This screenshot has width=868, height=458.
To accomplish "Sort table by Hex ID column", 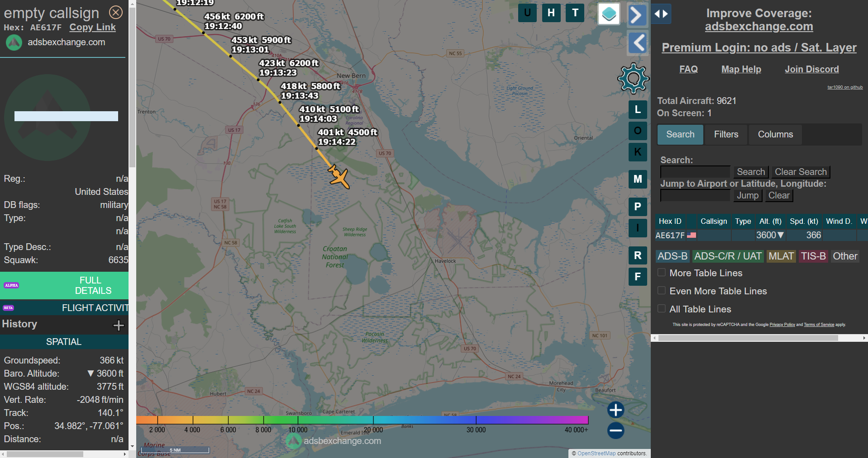I will pyautogui.click(x=670, y=221).
